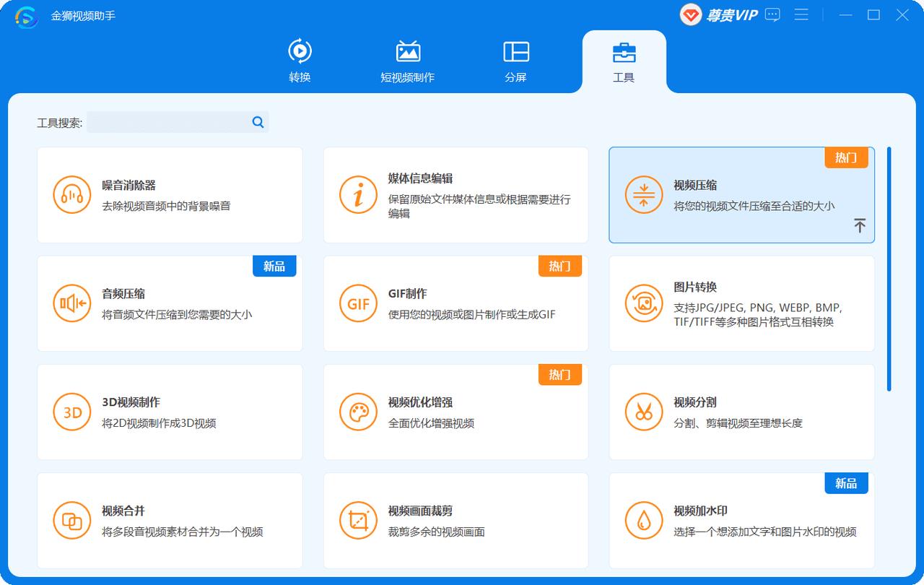Image resolution: width=924 pixels, height=585 pixels.
Task: Open the 图片转换 title
Action: click(x=695, y=287)
